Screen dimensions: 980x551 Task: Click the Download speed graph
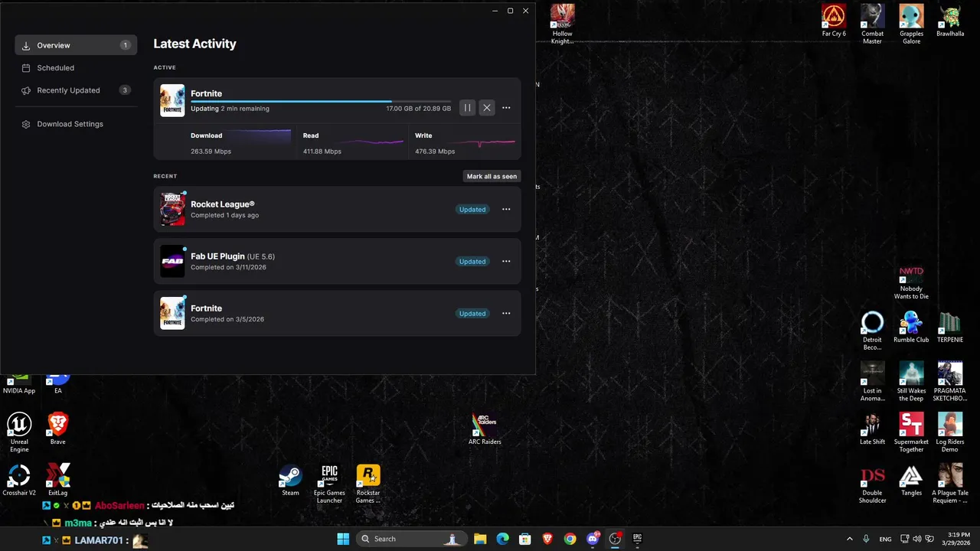260,138
